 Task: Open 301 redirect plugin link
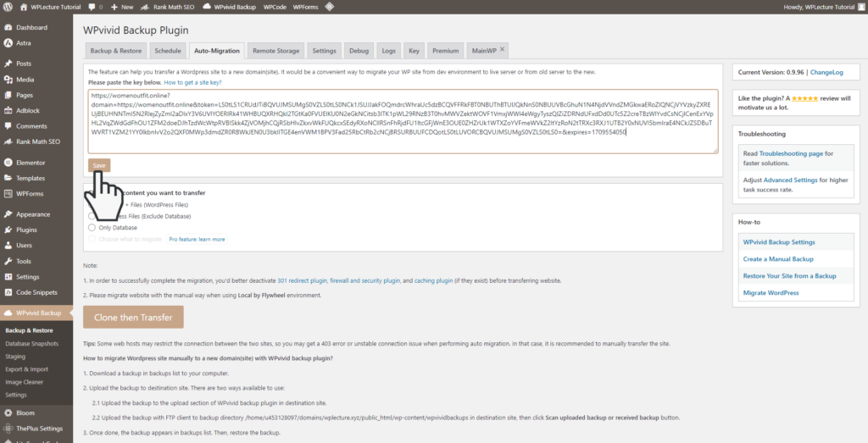(303, 281)
